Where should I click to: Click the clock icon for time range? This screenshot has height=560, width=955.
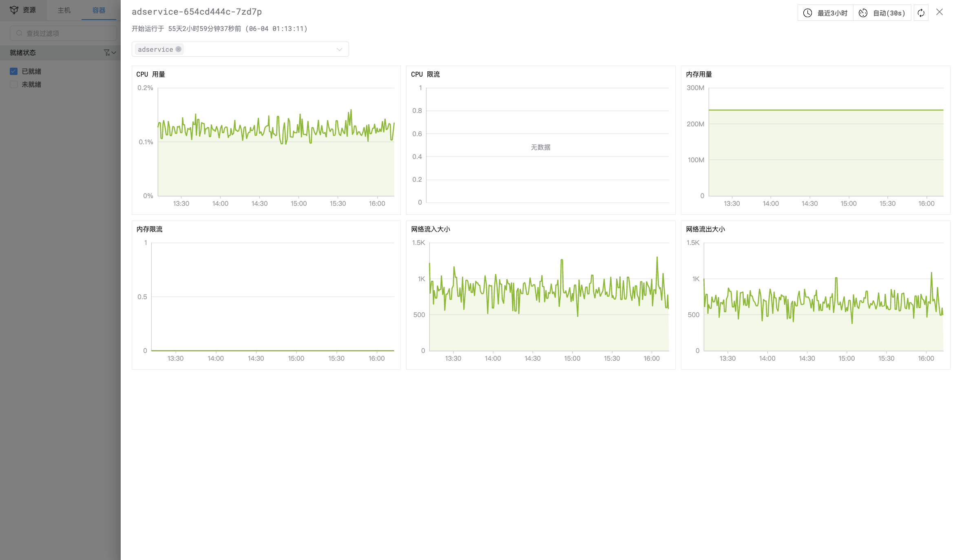tap(807, 13)
